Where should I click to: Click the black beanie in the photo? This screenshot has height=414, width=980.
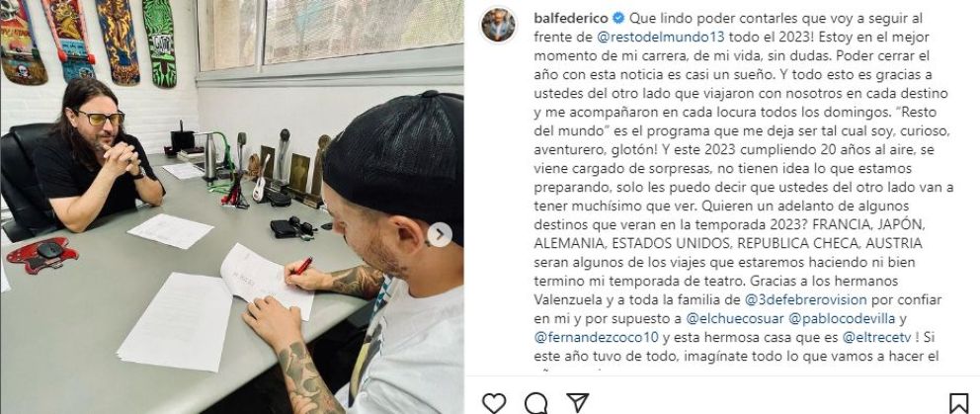395,159
